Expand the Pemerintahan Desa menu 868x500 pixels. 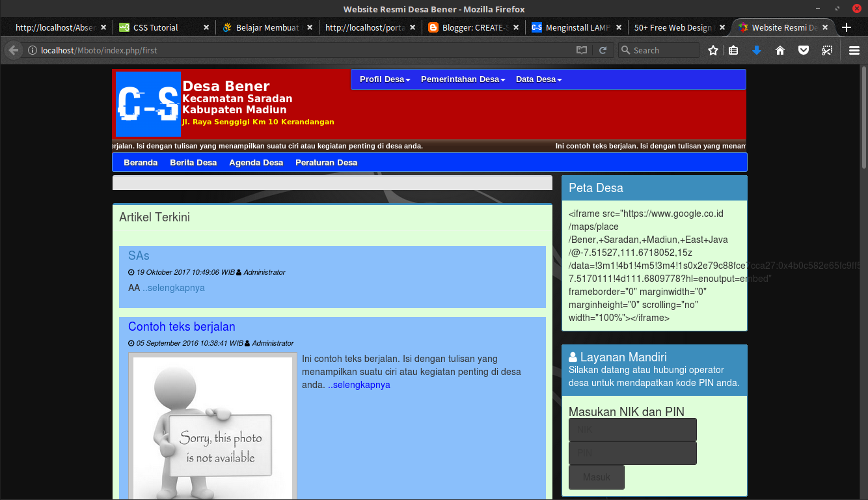[463, 79]
